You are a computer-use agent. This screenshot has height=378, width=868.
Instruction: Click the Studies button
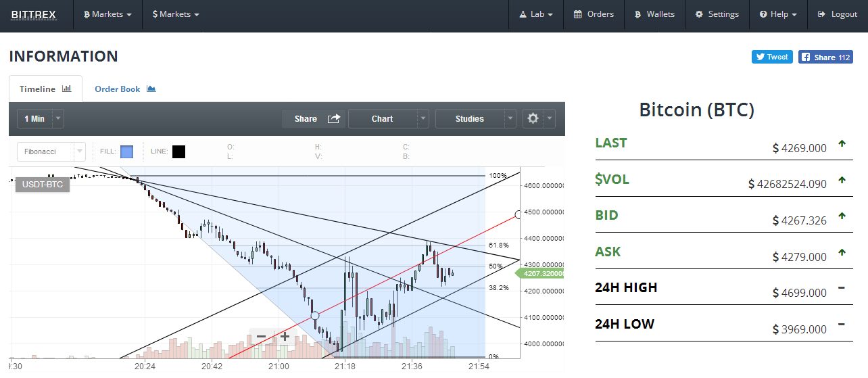click(x=470, y=119)
